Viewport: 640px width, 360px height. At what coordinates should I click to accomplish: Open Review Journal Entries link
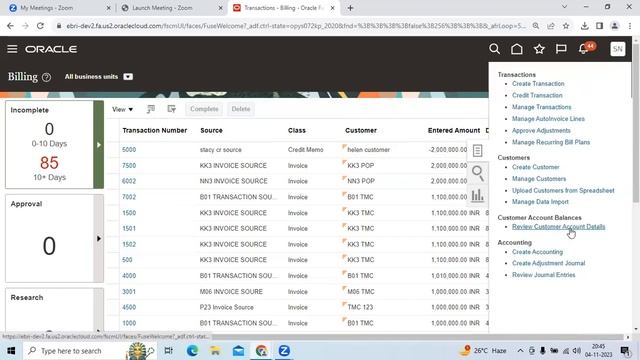pyautogui.click(x=544, y=275)
